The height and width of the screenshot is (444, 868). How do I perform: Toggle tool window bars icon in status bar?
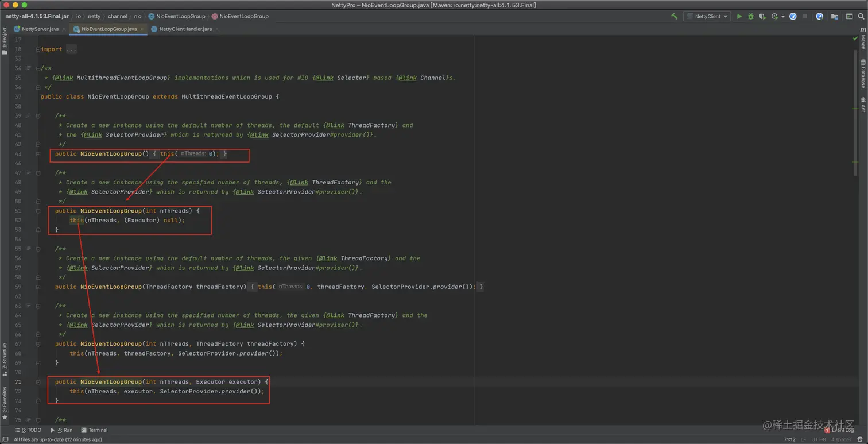(x=5, y=439)
